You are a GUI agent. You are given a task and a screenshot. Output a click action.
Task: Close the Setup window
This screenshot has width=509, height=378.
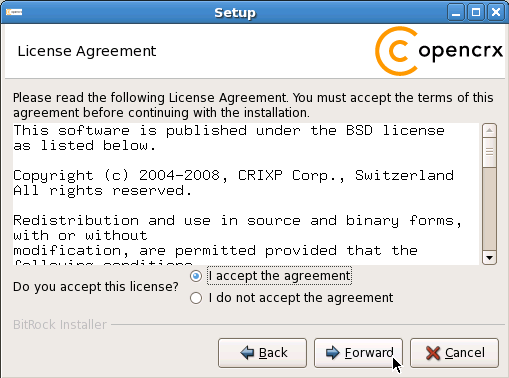click(496, 13)
